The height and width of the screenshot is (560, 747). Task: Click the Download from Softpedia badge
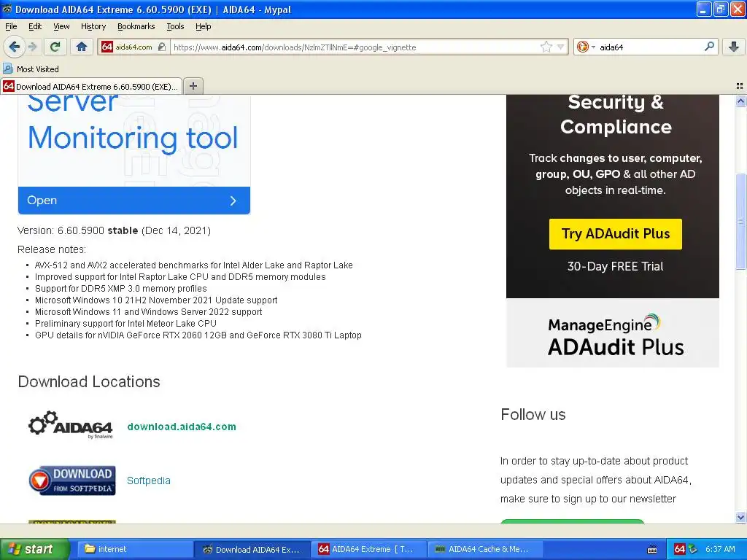pos(72,481)
